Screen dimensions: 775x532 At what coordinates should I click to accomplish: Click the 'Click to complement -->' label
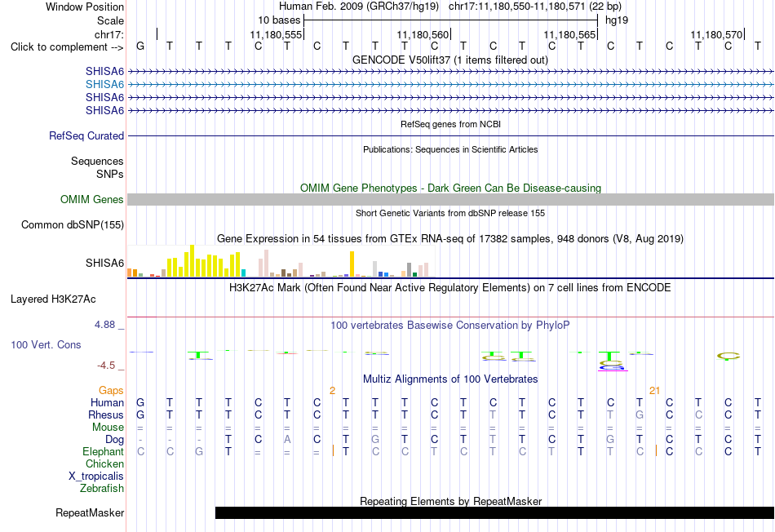[x=67, y=47]
